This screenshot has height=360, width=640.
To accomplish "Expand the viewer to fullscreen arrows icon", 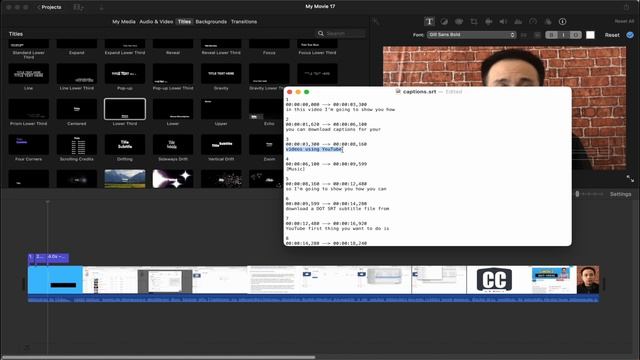I will click(630, 179).
